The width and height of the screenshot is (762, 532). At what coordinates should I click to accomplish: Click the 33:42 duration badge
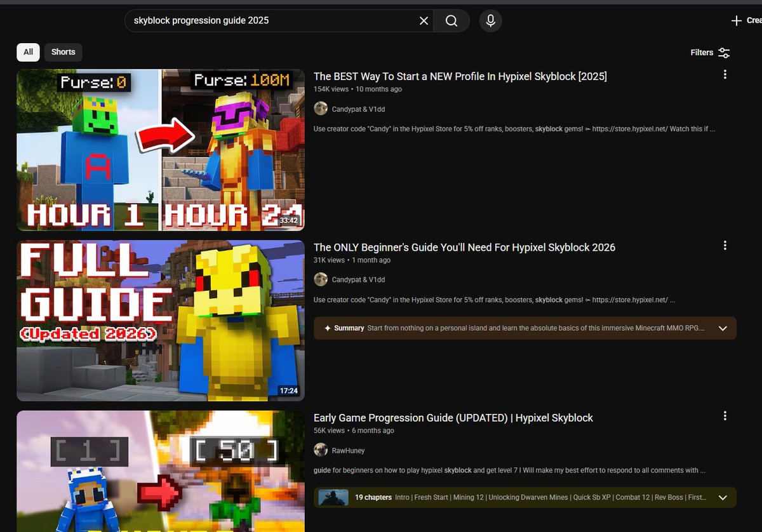(288, 220)
